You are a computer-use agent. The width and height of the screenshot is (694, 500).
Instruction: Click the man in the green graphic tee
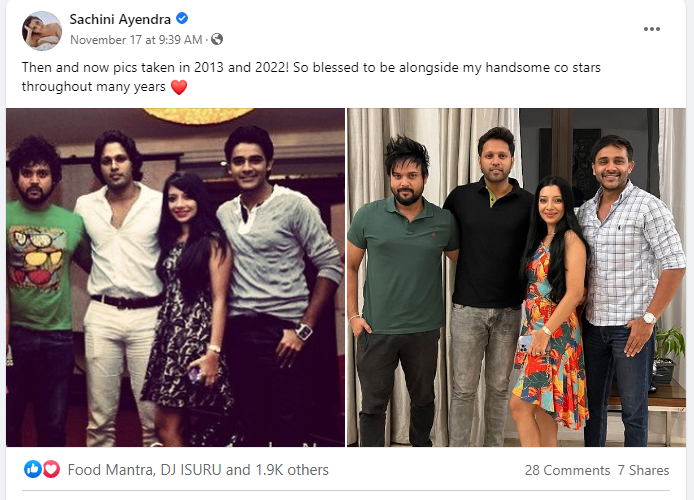pos(42,280)
